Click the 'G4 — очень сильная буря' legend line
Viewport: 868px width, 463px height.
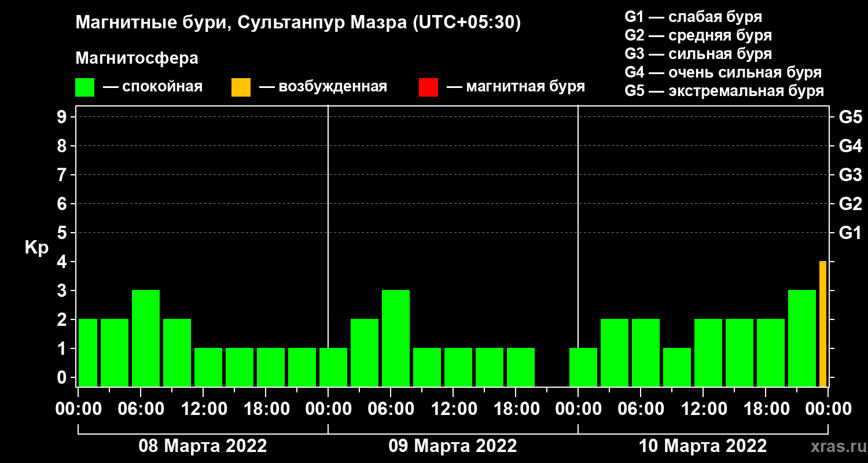coord(723,72)
